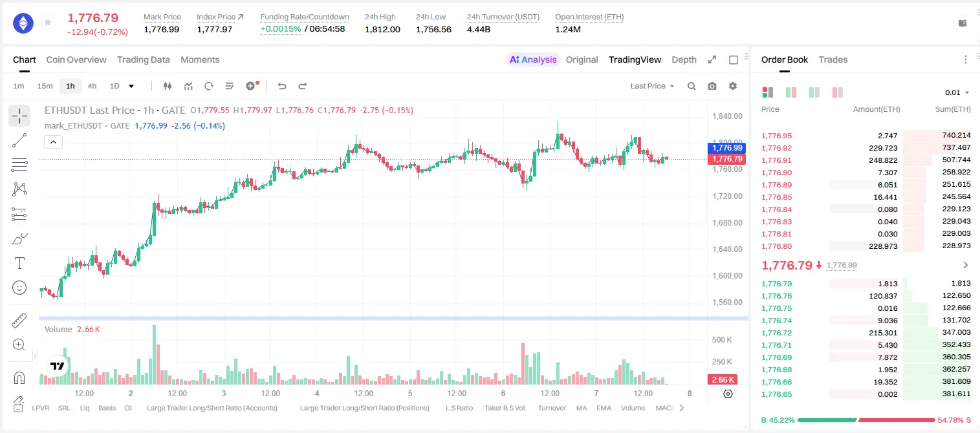
Task: Open the emoji icons tool
Action: click(x=19, y=288)
